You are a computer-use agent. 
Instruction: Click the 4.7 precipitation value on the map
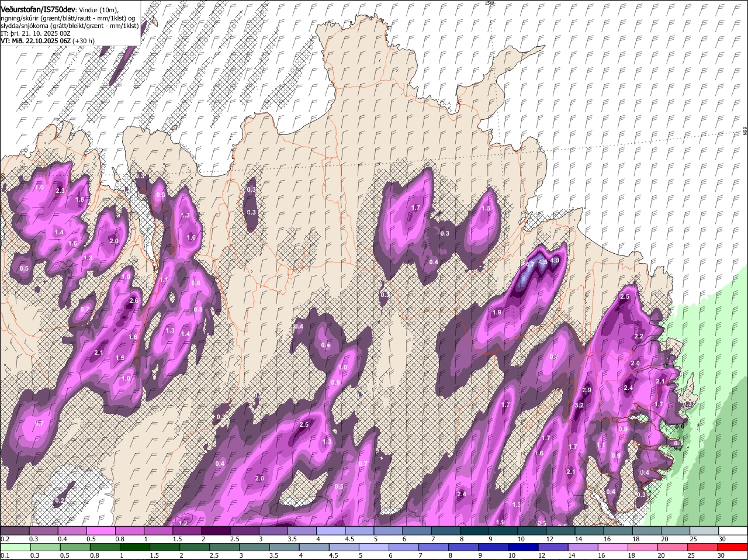pos(530,265)
